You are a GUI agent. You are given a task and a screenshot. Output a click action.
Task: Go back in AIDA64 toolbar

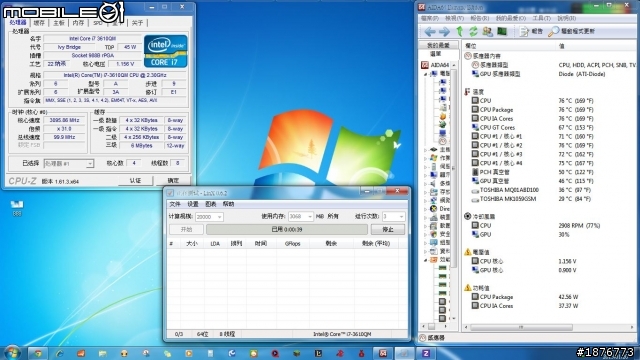[x=429, y=31]
